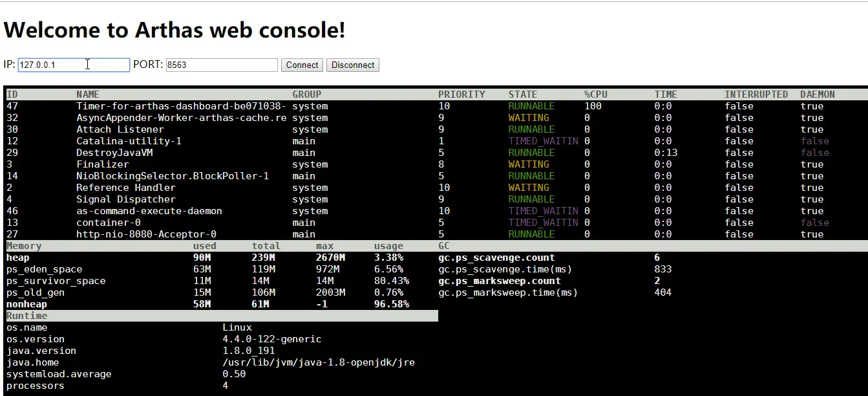868x396 pixels.
Task: Click the INTERRUPTED column header
Action: 756,94
